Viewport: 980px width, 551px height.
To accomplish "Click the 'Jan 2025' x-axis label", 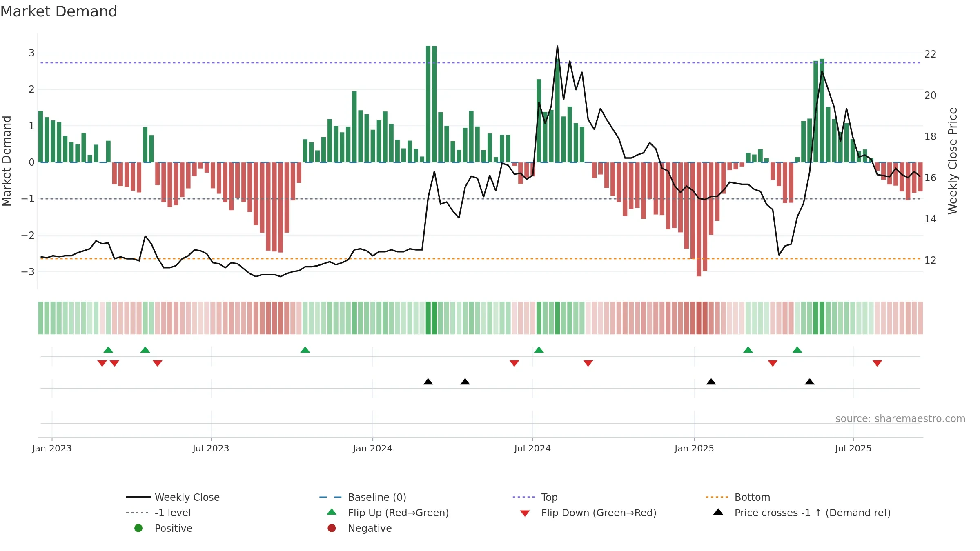I will (x=694, y=448).
